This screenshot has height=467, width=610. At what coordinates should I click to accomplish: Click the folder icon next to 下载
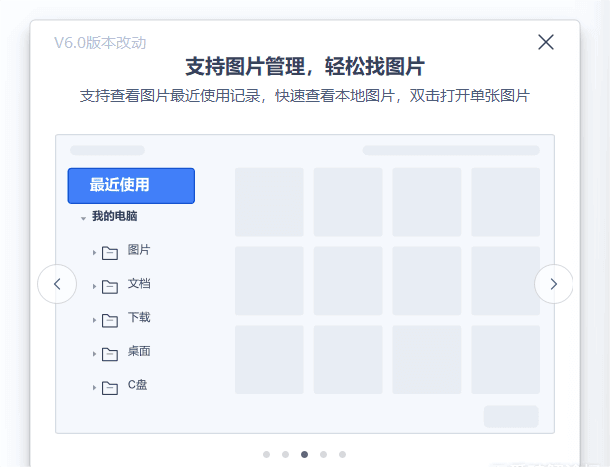[x=110, y=321]
